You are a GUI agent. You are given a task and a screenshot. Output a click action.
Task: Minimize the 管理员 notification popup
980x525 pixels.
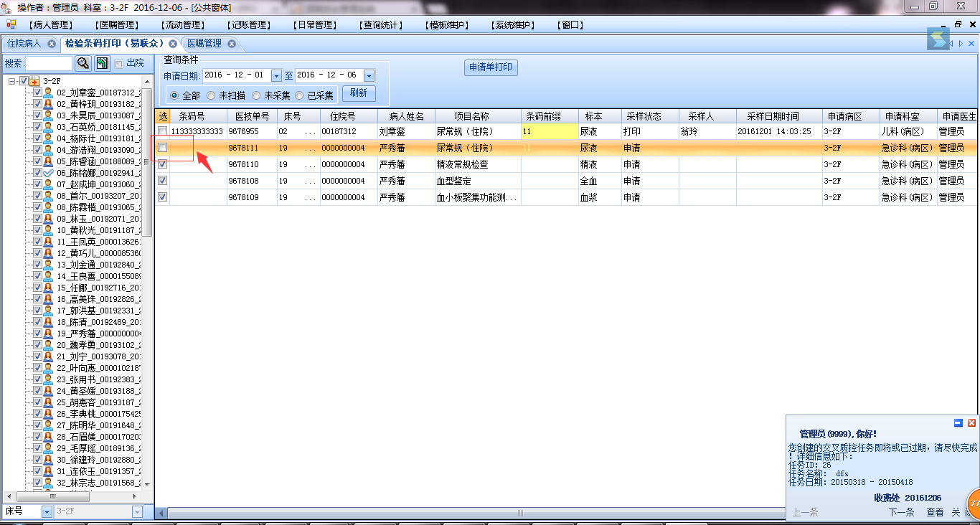coord(958,423)
